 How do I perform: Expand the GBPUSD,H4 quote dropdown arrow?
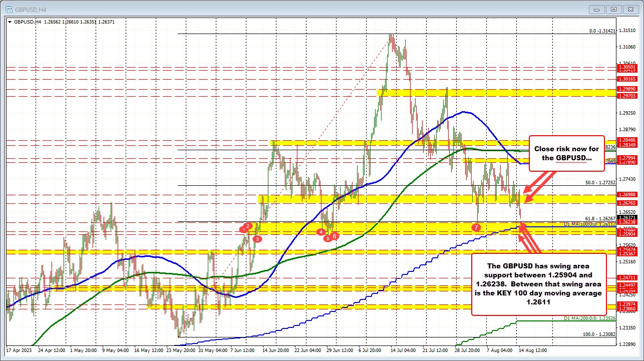point(10,22)
